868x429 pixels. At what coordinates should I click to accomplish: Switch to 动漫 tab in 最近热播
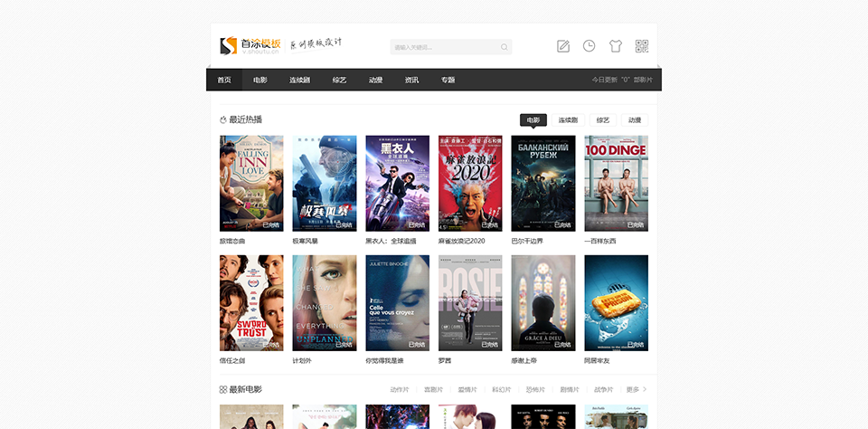[x=635, y=120]
